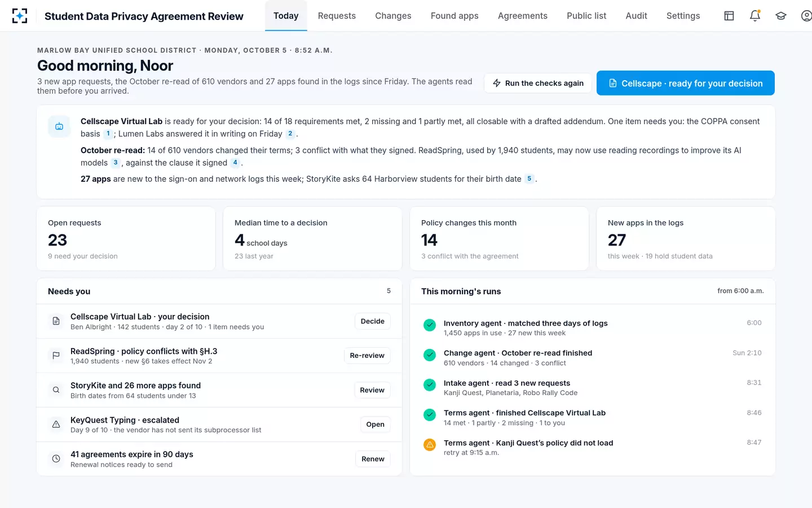Viewport: 812px width, 508px height.
Task: View the Audit tab
Action: tap(637, 16)
